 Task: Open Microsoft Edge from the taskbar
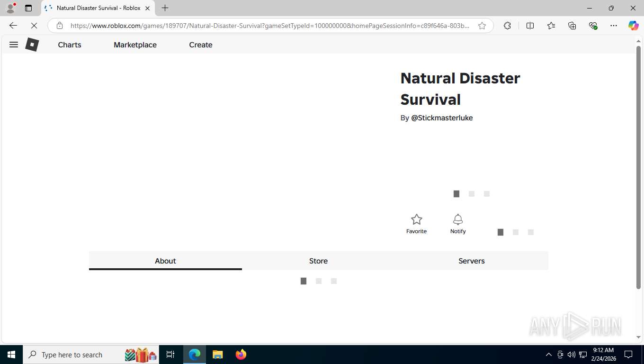coord(195,355)
